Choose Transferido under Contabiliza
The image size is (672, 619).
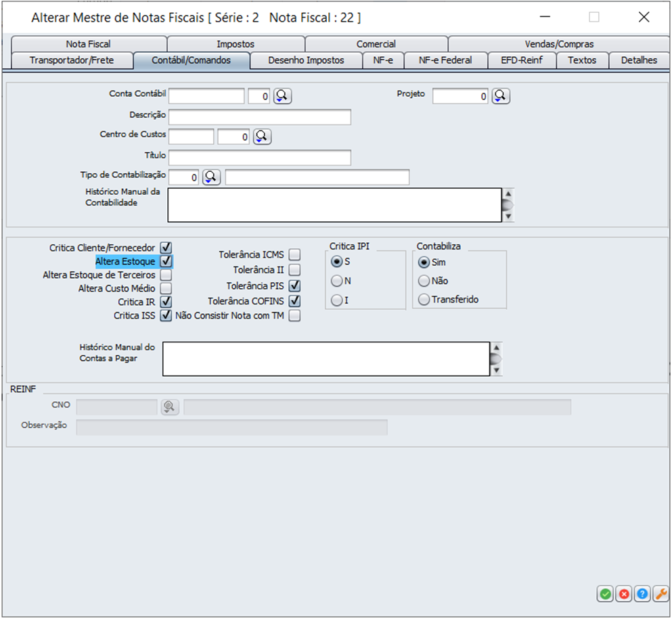tap(424, 300)
